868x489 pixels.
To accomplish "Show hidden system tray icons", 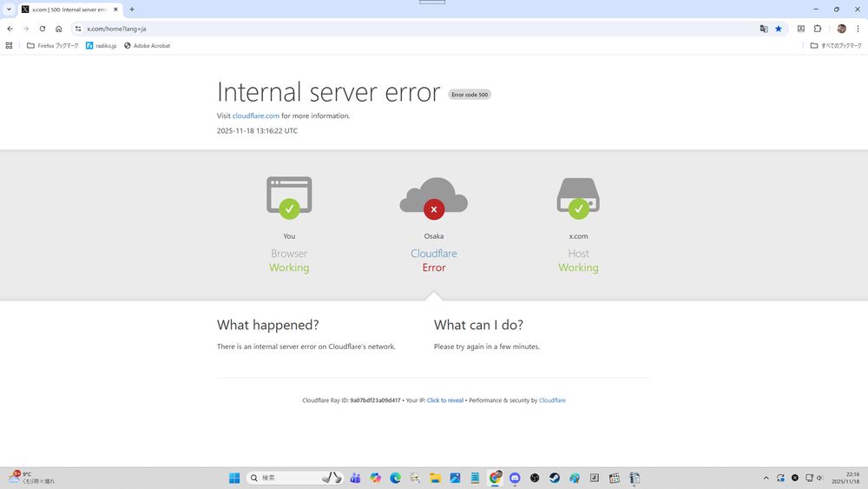I will point(766,478).
